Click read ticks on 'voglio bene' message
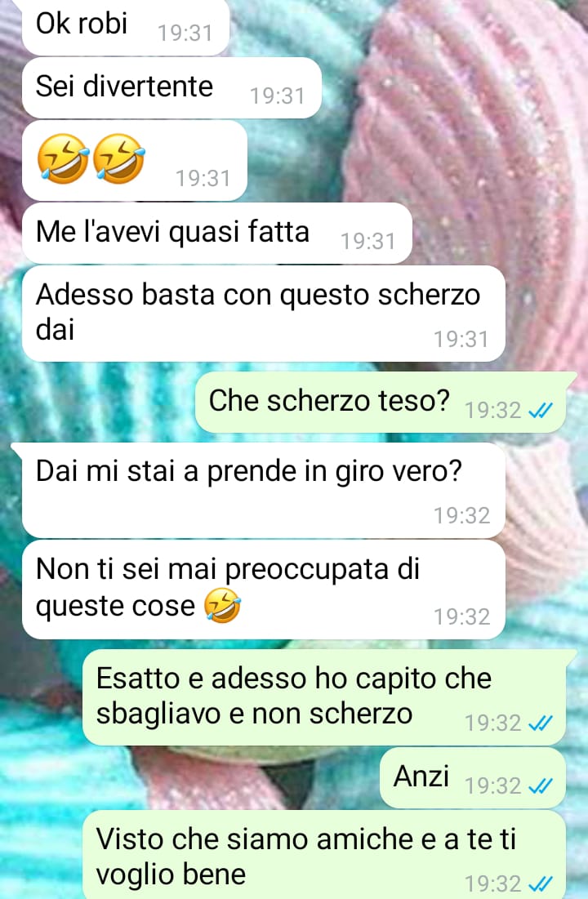Screen dimensions: 588x899 [541, 883]
